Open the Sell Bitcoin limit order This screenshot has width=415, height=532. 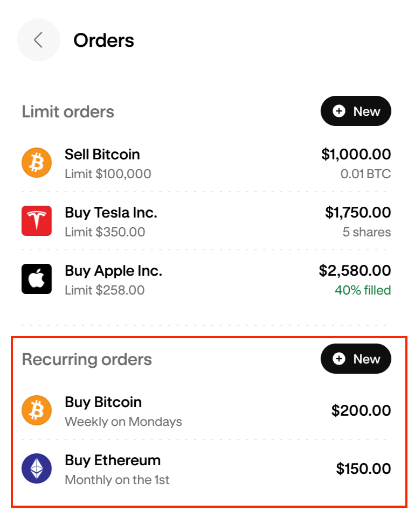(x=206, y=163)
